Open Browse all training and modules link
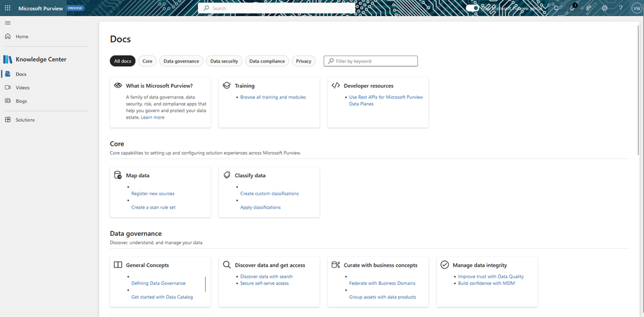The height and width of the screenshot is (317, 644). [273, 97]
